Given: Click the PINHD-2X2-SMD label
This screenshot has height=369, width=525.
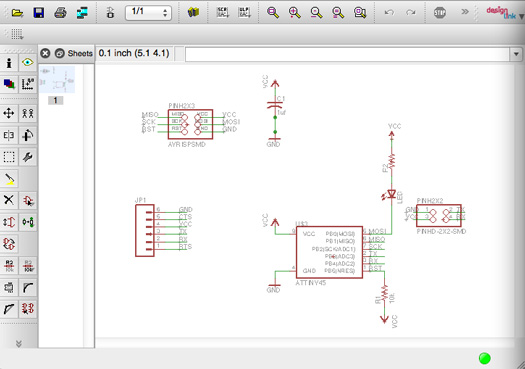Looking at the screenshot, I should (x=441, y=231).
